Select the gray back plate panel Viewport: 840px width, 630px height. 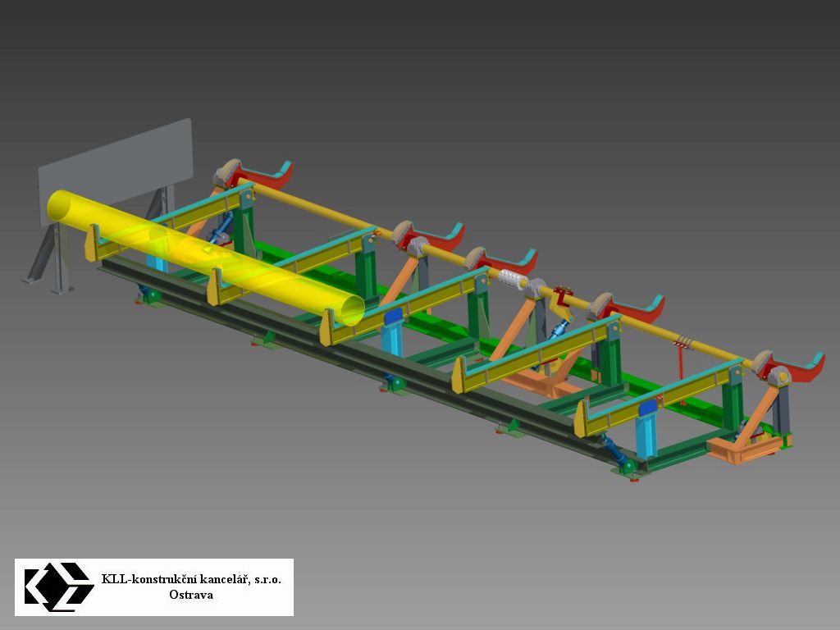tap(116, 171)
